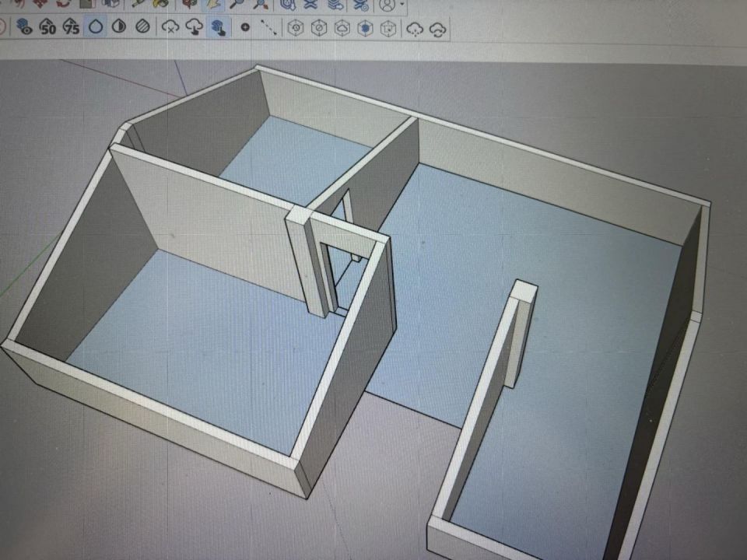Screen dimensions: 747x560
Task: Set opacity with the 50 icon
Action: (47, 28)
